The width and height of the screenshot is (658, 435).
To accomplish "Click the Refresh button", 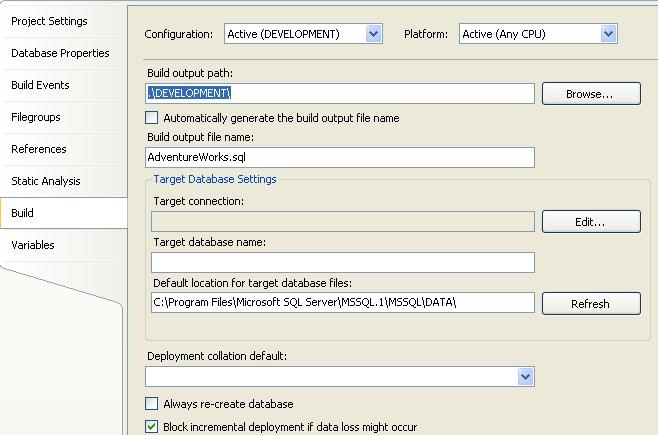I will click(x=590, y=304).
